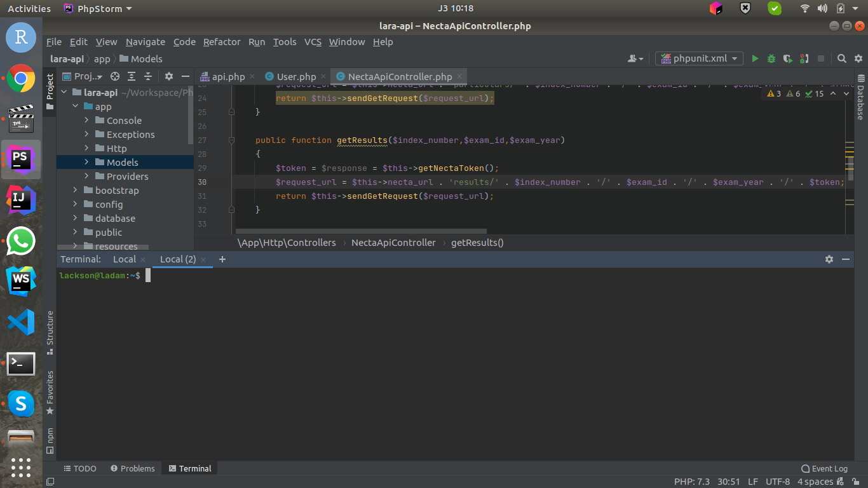This screenshot has height=488, width=868.
Task: Click the NectaApiController breadcrumb
Action: pos(393,242)
